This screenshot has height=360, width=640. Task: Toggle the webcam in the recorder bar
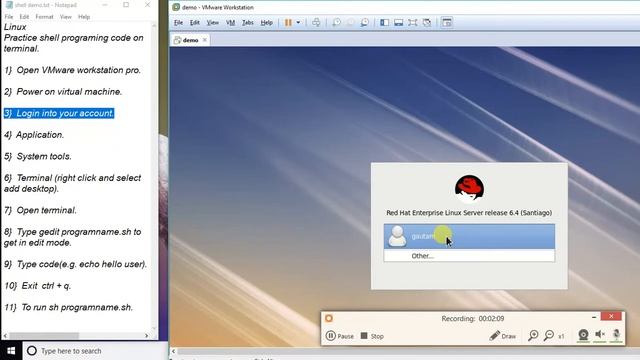click(583, 335)
